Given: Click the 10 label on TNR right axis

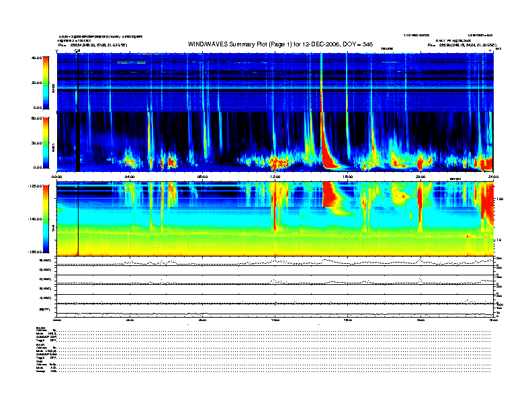Looking at the screenshot, I should tap(498, 240).
